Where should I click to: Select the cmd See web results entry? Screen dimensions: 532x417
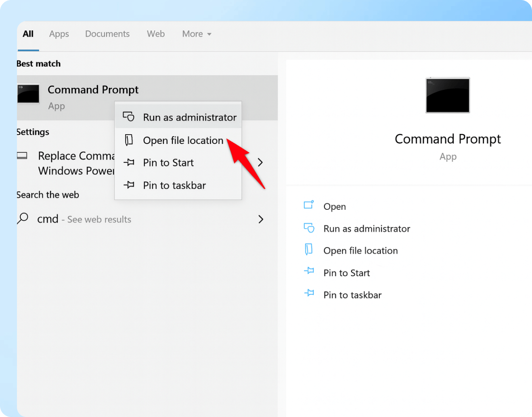point(147,219)
